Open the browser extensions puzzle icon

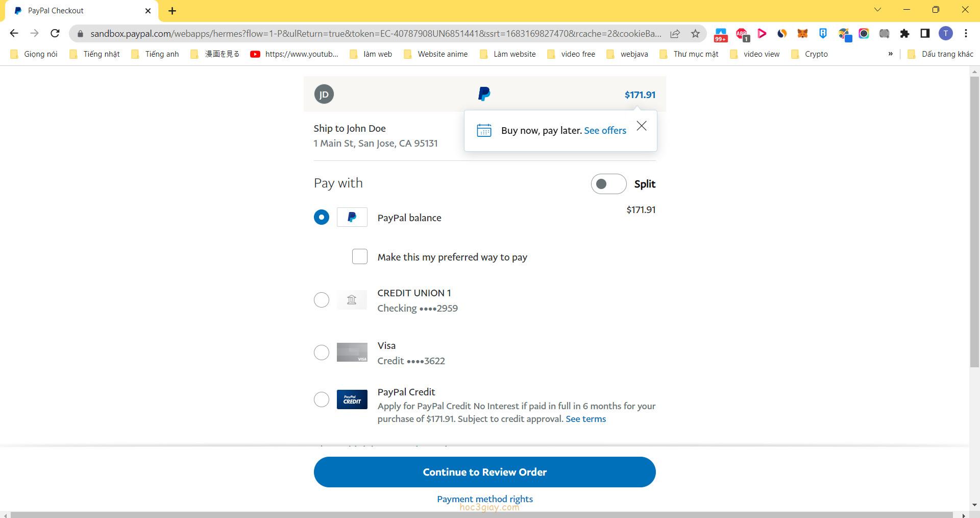pyautogui.click(x=904, y=34)
